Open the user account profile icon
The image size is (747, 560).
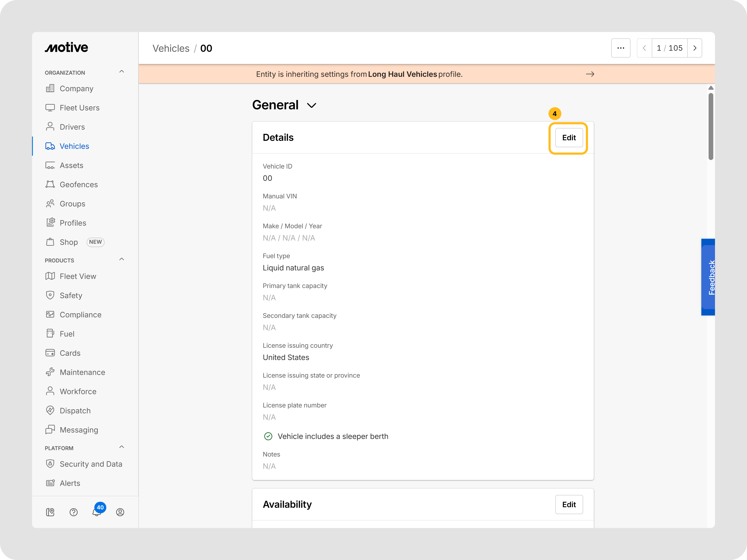click(120, 512)
